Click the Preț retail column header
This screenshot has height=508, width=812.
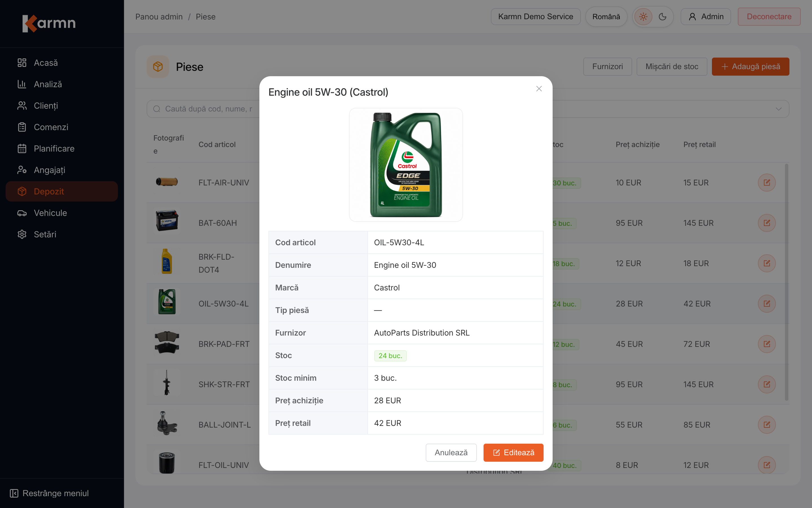pos(699,144)
